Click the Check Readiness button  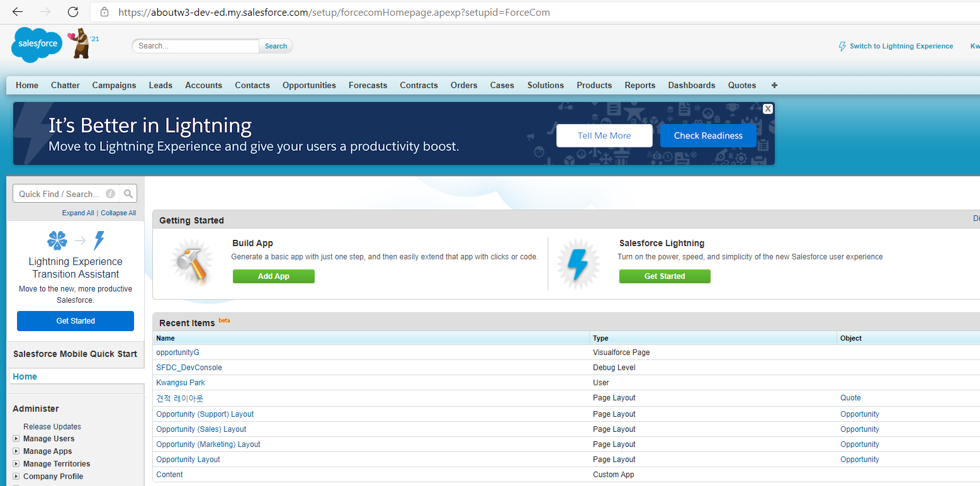click(708, 135)
